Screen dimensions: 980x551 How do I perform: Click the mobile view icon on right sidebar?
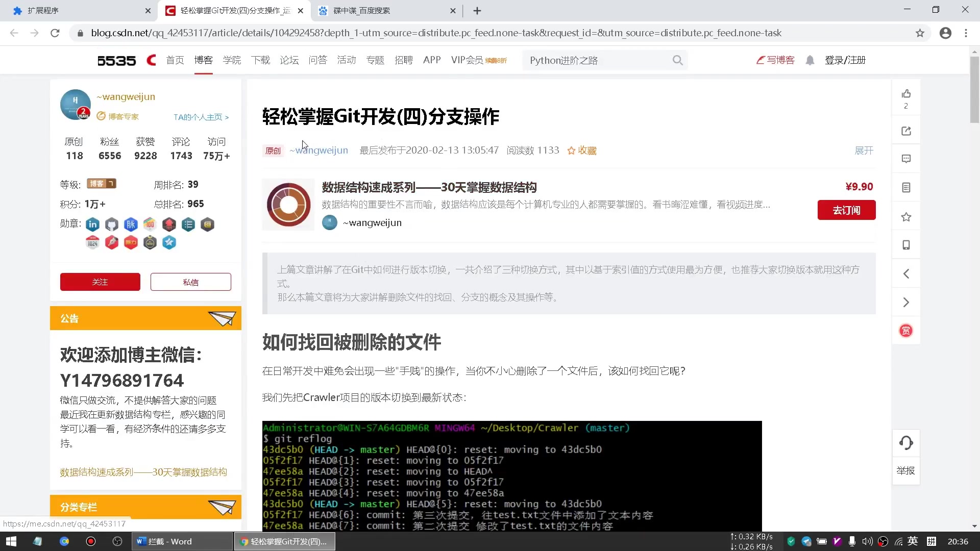tap(906, 245)
